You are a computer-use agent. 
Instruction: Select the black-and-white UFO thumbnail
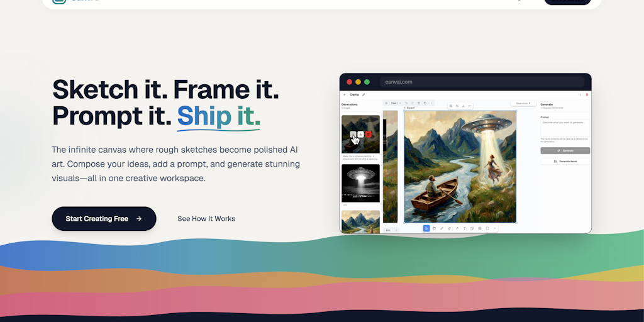point(360,183)
